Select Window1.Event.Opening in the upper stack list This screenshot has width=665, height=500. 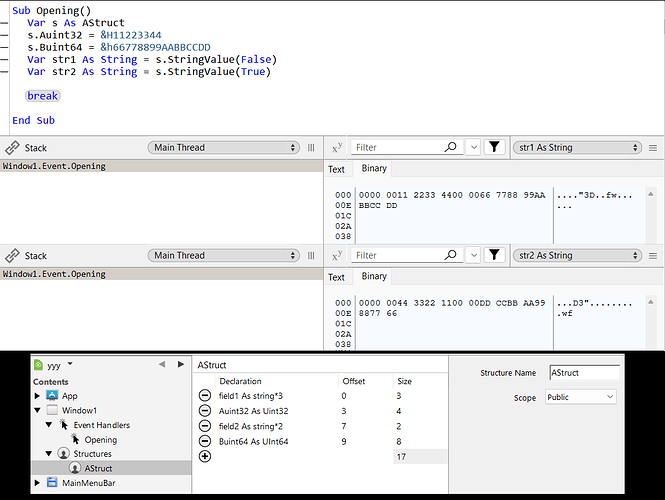(161, 166)
